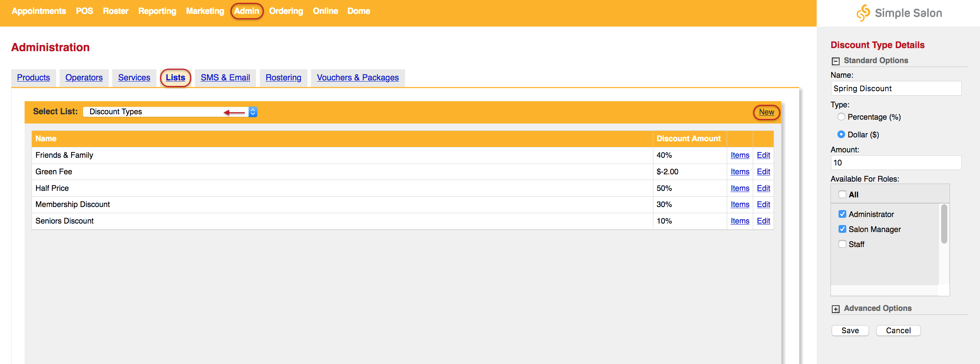The image size is (980, 364).
Task: Edit the Seniors Discount row
Action: click(x=763, y=221)
